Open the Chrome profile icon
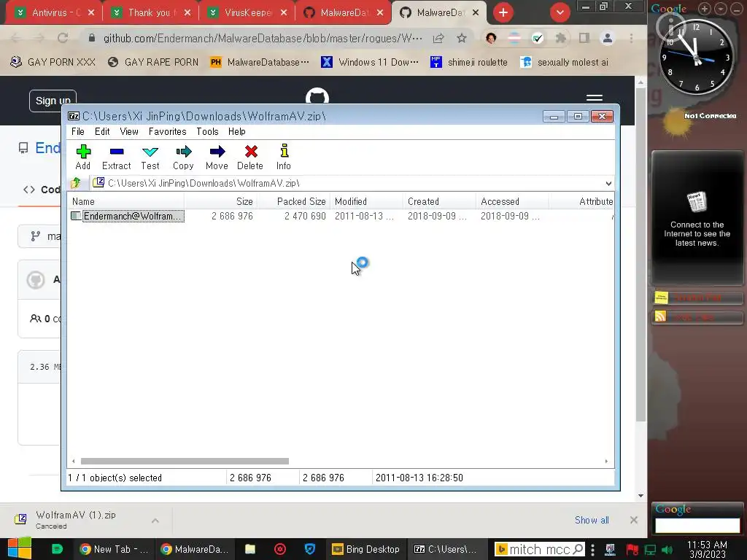747x560 pixels. [x=608, y=38]
